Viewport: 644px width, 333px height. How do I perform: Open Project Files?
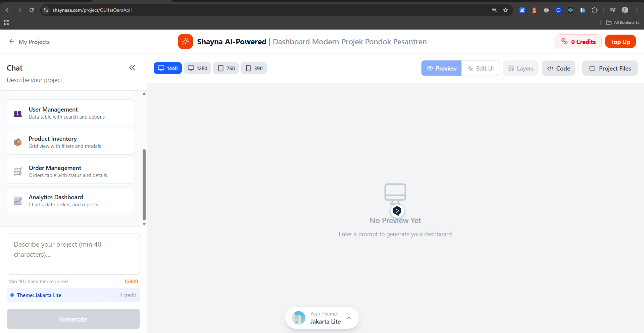click(610, 68)
